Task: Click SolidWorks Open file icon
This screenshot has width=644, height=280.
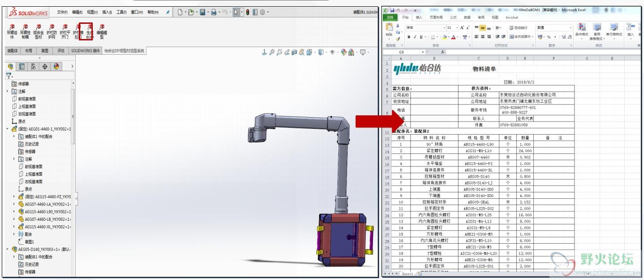Action: click(191, 12)
